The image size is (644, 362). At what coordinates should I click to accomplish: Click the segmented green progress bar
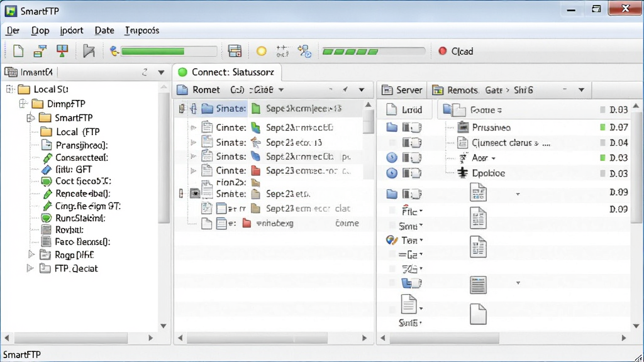(373, 52)
